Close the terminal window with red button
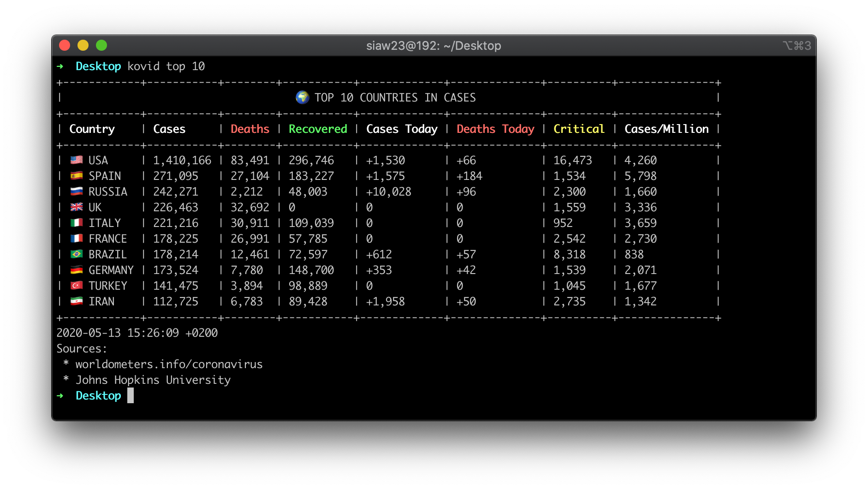This screenshot has width=868, height=489. pyautogui.click(x=65, y=45)
